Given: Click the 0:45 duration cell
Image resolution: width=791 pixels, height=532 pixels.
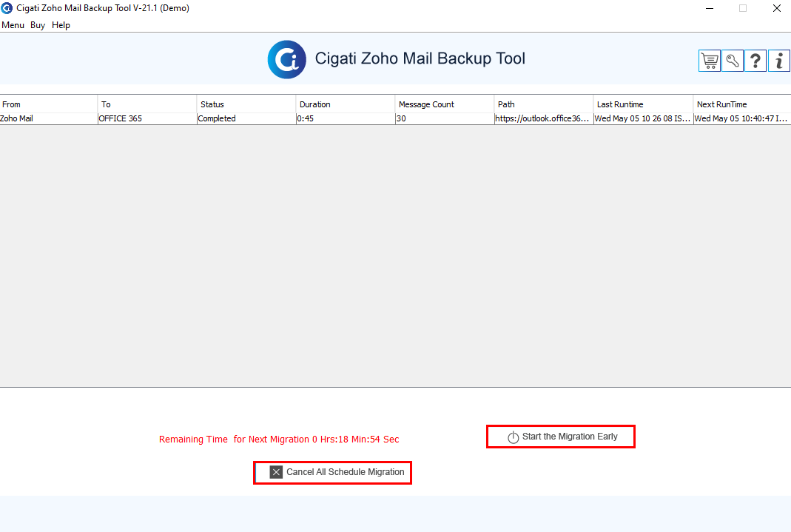Looking at the screenshot, I should (345, 118).
